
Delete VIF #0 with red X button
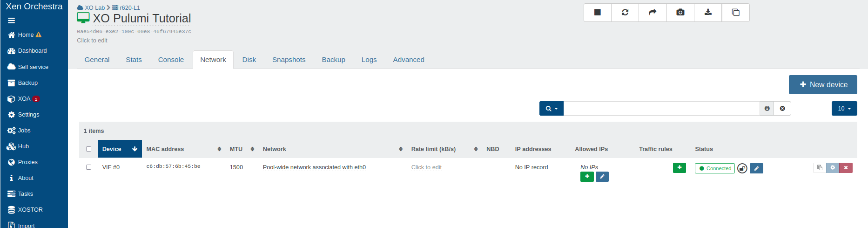coord(846,168)
